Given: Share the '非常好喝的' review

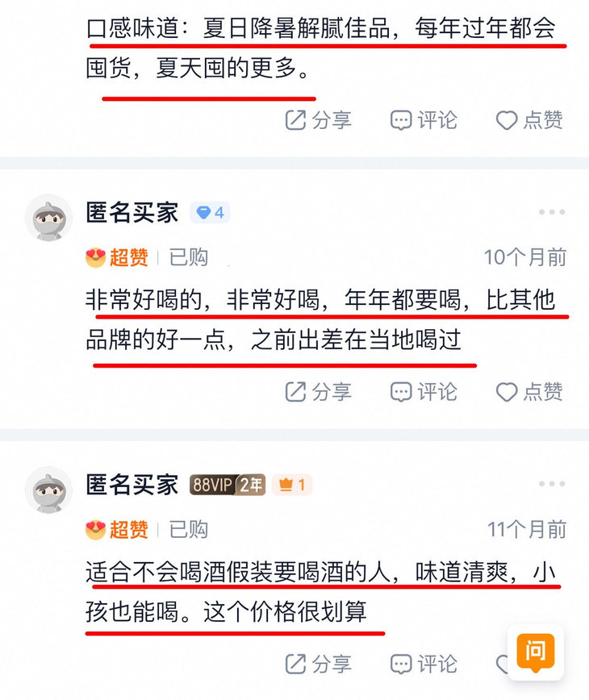Looking at the screenshot, I should [318, 392].
